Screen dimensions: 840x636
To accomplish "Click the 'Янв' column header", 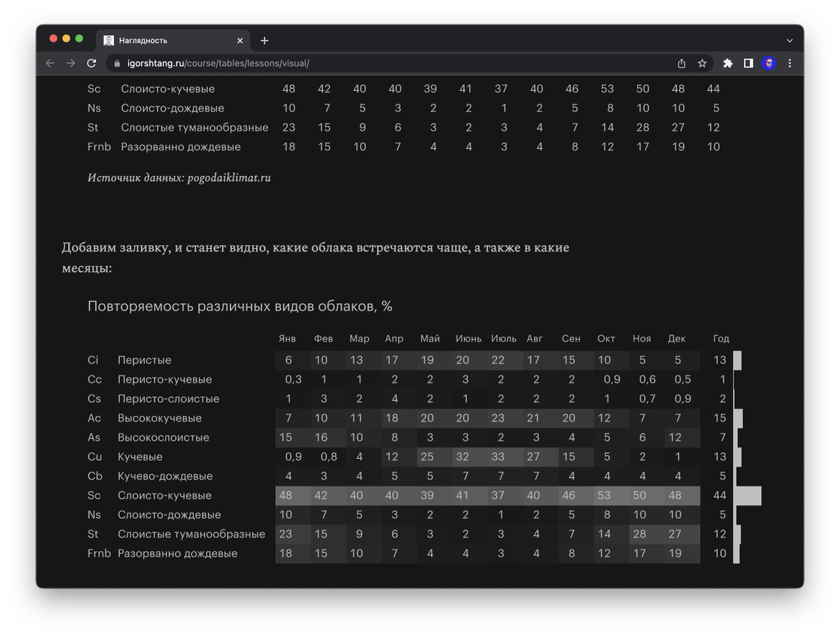I will [x=288, y=339].
